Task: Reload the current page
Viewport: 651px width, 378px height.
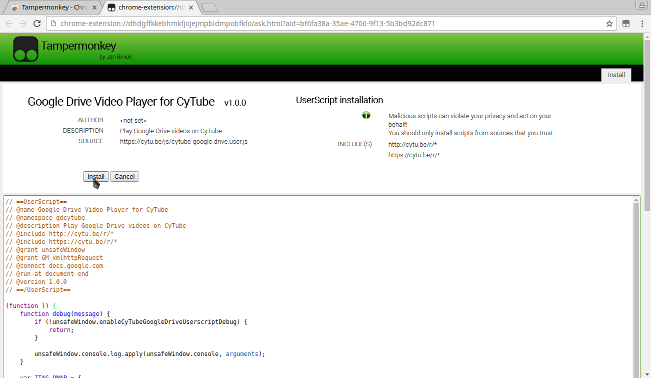Action: (x=37, y=24)
